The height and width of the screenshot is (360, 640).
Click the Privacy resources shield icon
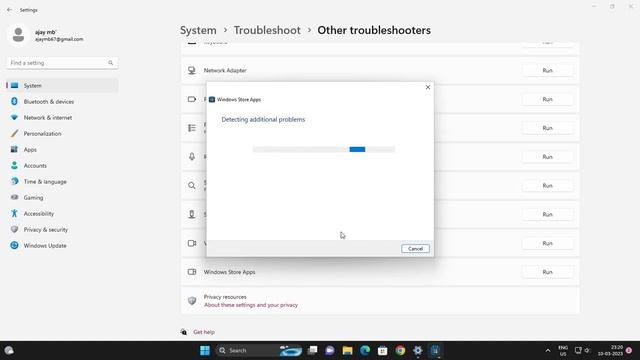point(192,301)
